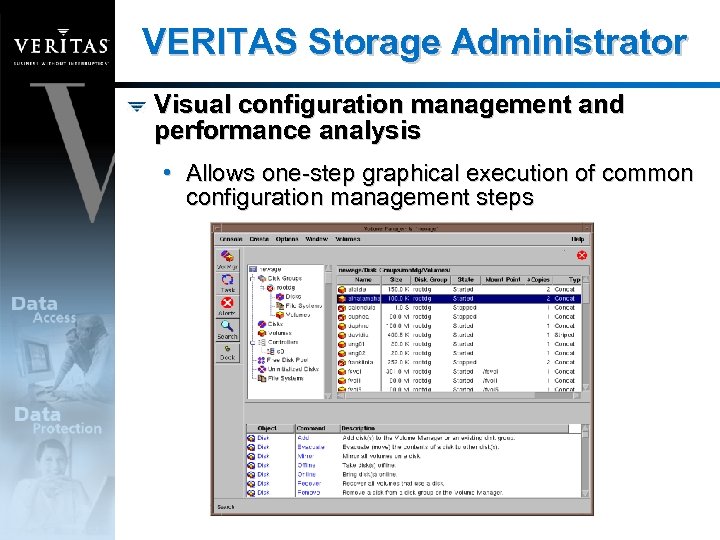The image size is (720, 540).
Task: Select the highlighted volume row in the table
Action: [459, 299]
